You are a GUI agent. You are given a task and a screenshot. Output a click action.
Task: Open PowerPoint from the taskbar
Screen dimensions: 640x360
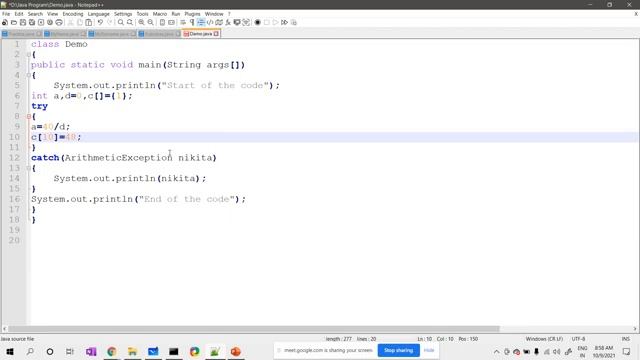236,351
